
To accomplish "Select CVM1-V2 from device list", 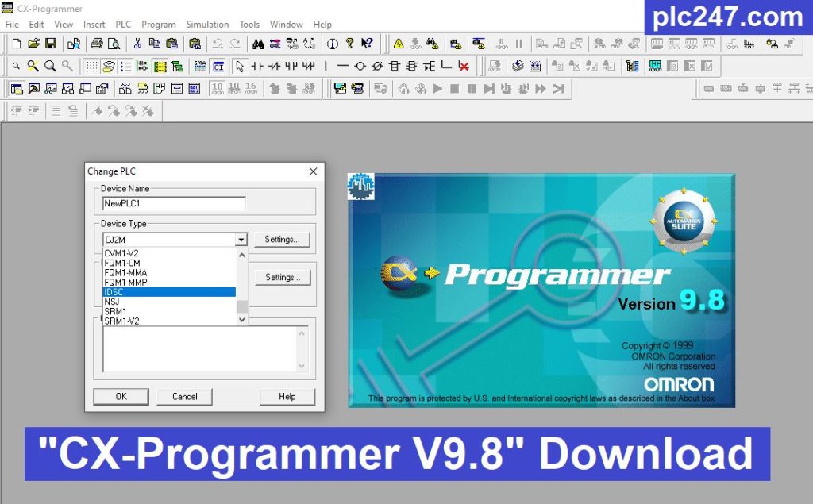I will [x=169, y=253].
